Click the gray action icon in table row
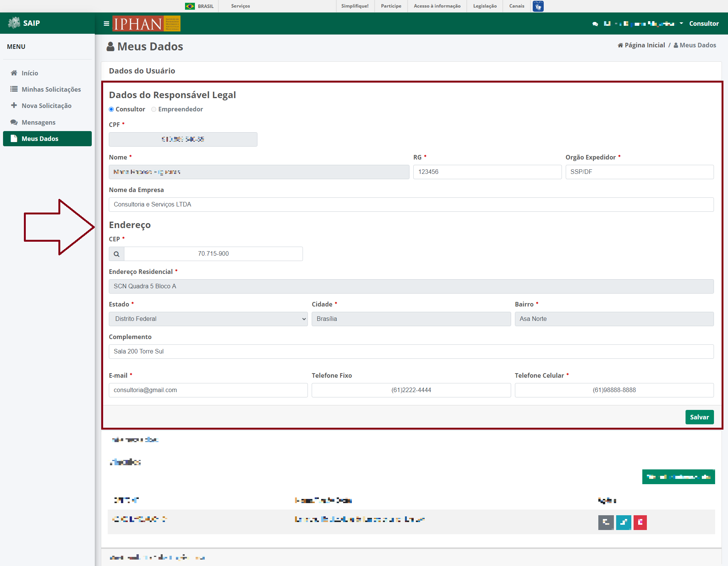728x566 pixels. 606,522
